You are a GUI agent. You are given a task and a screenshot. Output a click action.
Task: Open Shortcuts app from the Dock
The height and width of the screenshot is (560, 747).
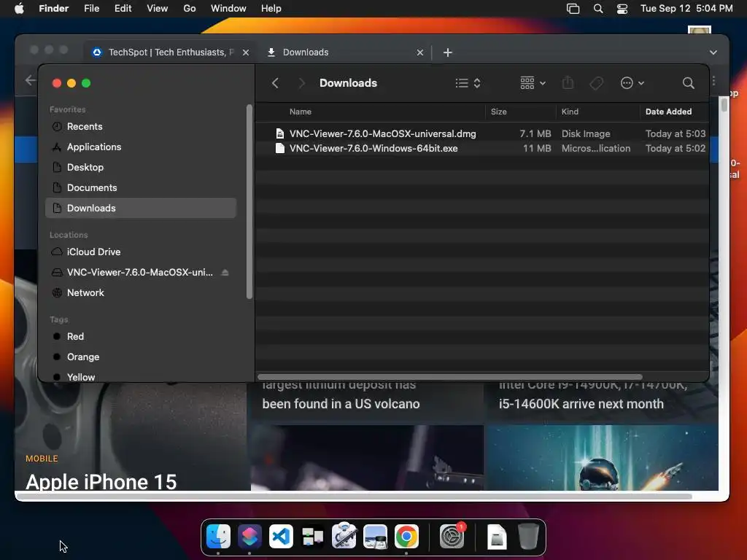coord(249,536)
